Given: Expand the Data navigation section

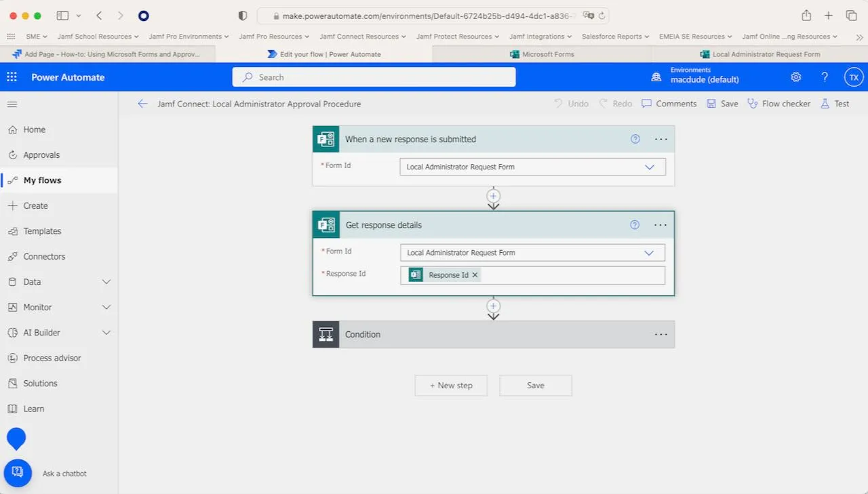Looking at the screenshot, I should (x=106, y=282).
